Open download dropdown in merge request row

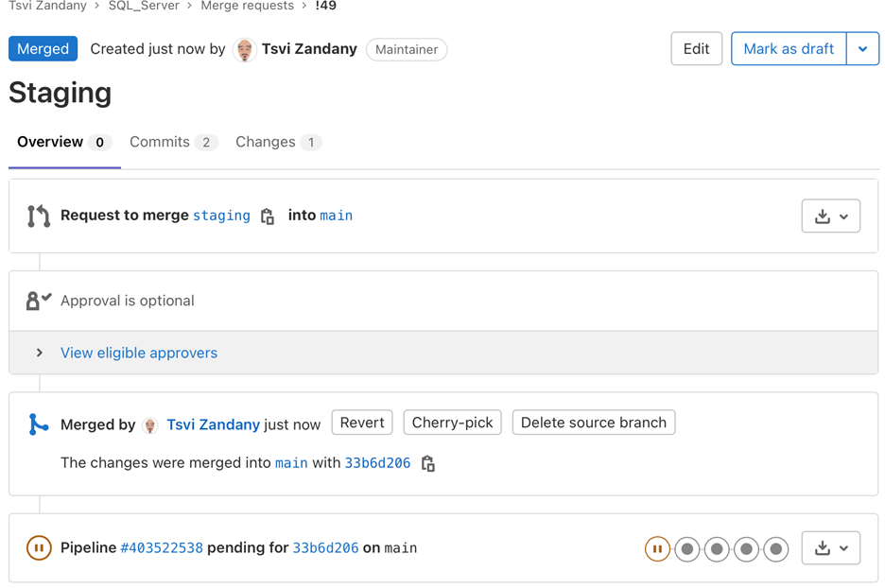pos(830,216)
